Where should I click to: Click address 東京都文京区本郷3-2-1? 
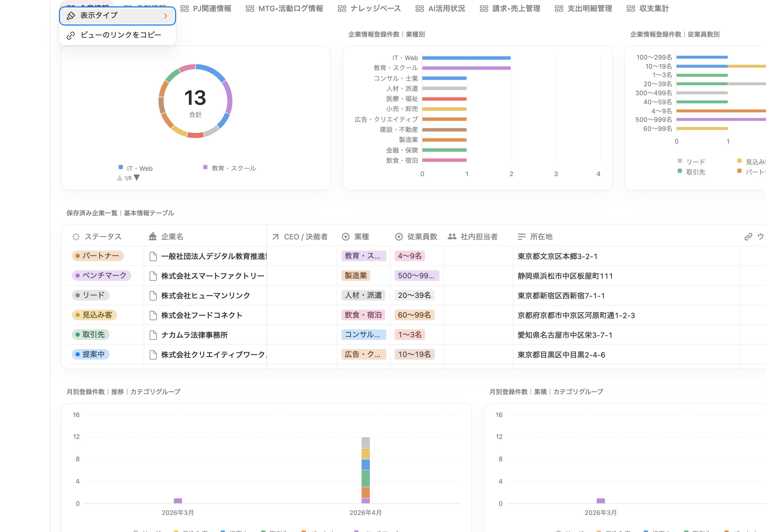(x=557, y=256)
